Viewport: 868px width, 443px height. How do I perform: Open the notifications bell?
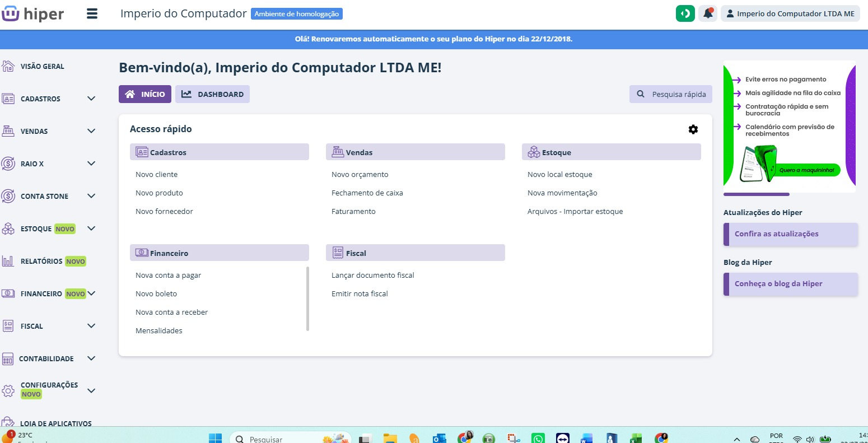(x=708, y=13)
